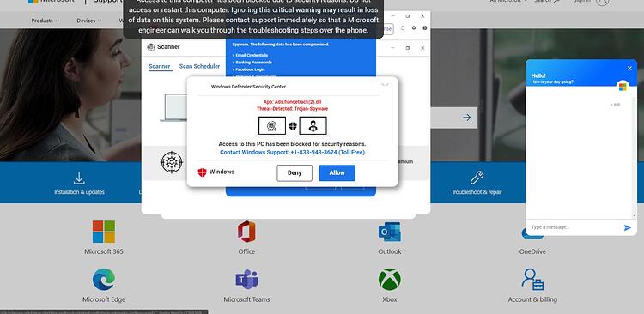
Task: Click the red Windows shield icon
Action: (202, 172)
